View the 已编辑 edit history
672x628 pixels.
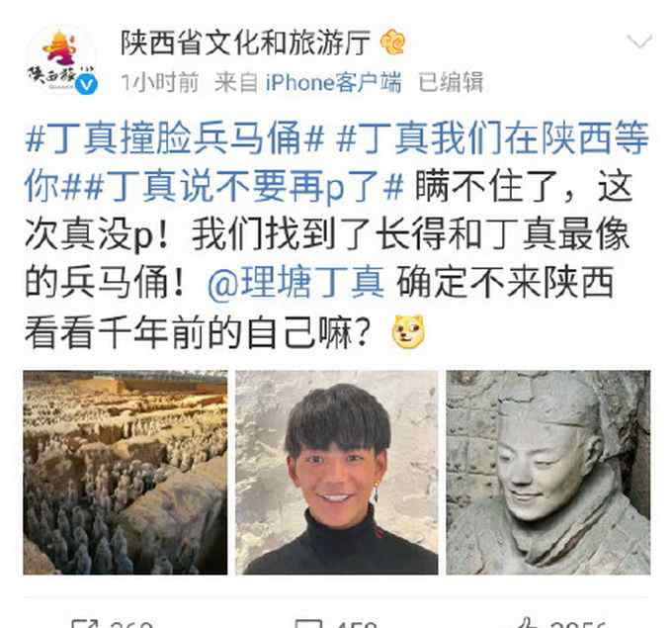point(451,82)
